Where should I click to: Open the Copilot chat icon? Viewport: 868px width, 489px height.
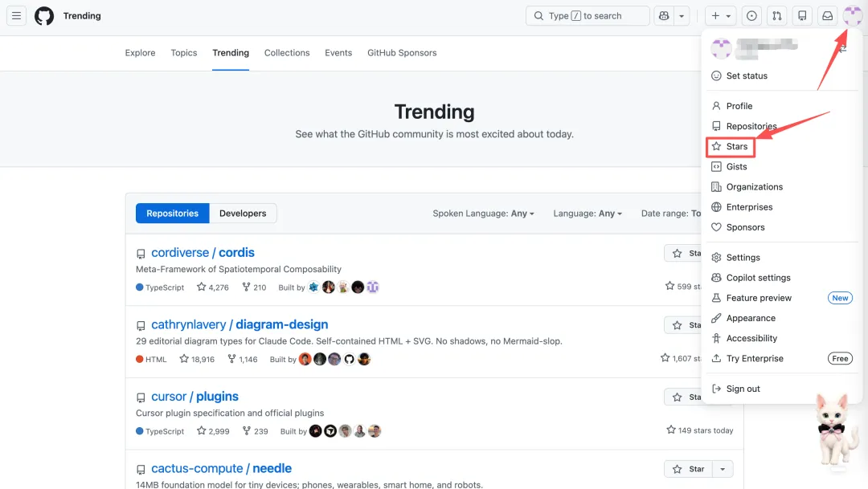pos(664,16)
